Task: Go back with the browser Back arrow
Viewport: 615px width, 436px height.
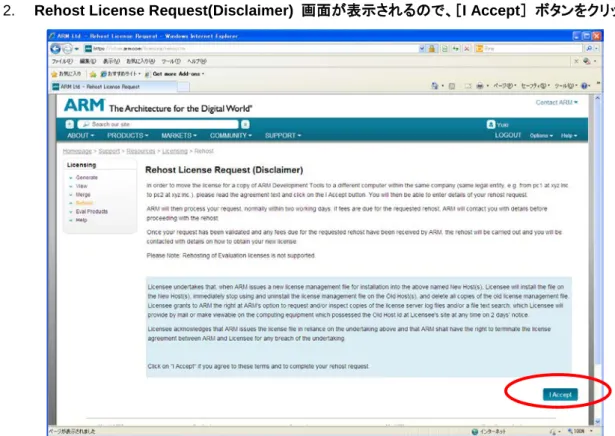Action: coord(55,49)
